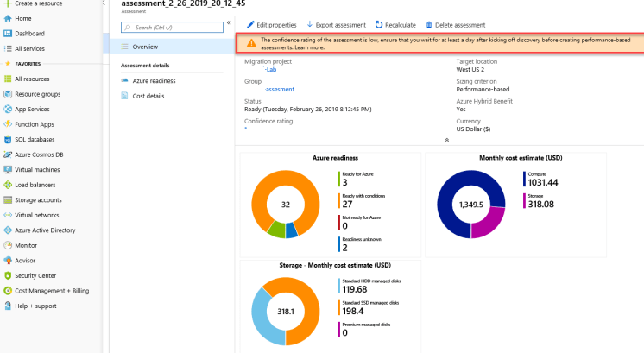Click Edit properties label
Image resolution: width=644 pixels, height=353 pixels.
[x=276, y=25]
